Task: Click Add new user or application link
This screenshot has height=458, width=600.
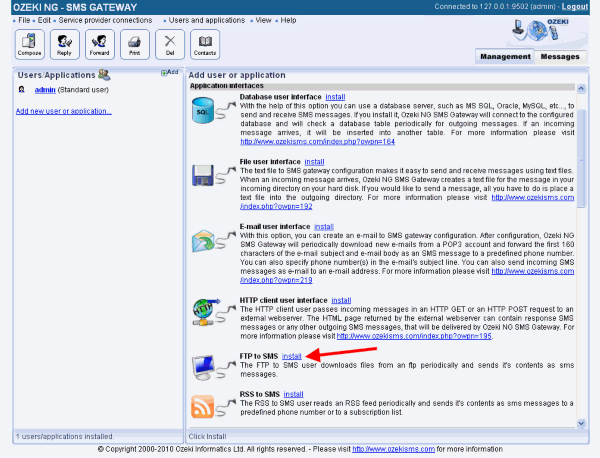Action: point(64,111)
